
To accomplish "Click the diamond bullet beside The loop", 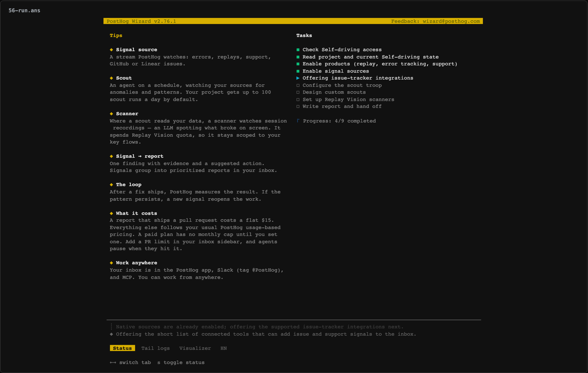I will tap(112, 185).
